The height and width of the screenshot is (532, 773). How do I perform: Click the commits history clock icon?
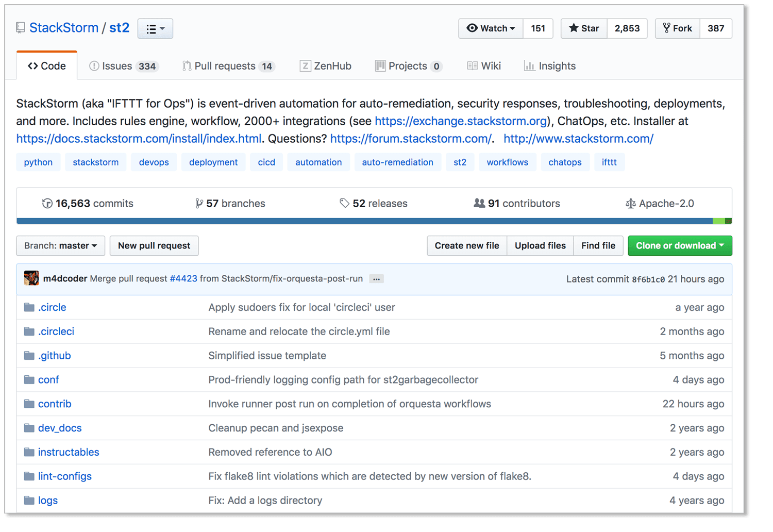47,204
